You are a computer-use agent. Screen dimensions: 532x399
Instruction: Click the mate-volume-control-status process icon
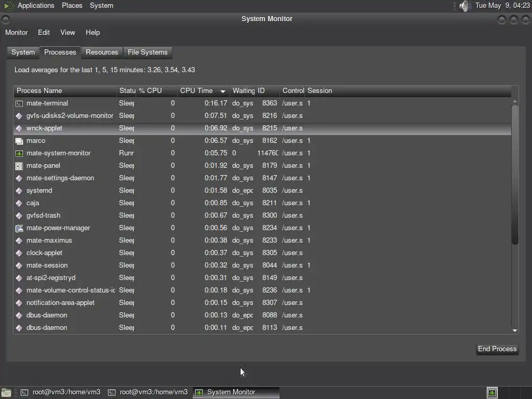click(19, 290)
